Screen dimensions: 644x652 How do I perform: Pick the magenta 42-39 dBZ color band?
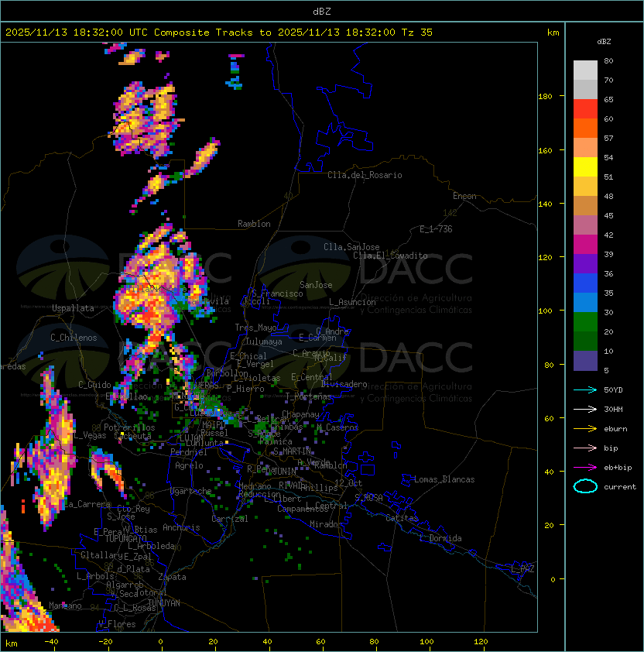point(585,245)
